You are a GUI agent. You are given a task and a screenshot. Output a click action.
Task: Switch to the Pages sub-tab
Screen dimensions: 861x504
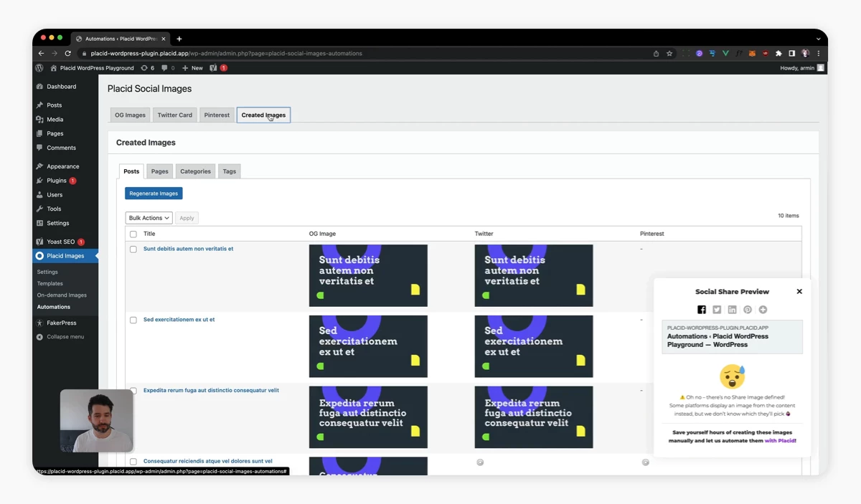coord(160,171)
